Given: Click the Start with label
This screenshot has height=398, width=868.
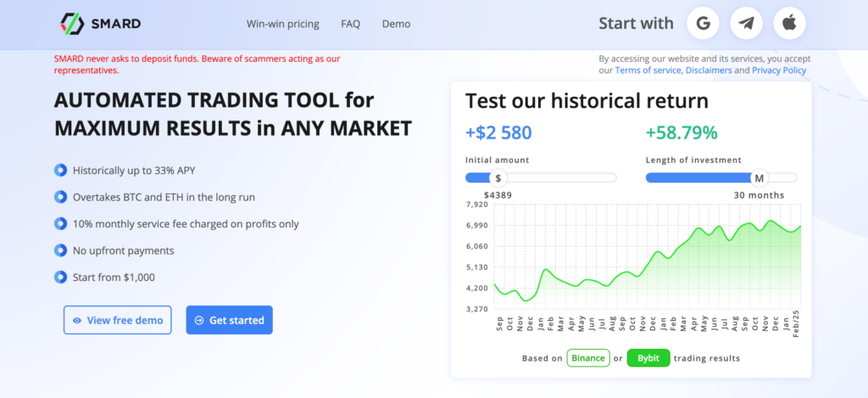Looking at the screenshot, I should (636, 23).
